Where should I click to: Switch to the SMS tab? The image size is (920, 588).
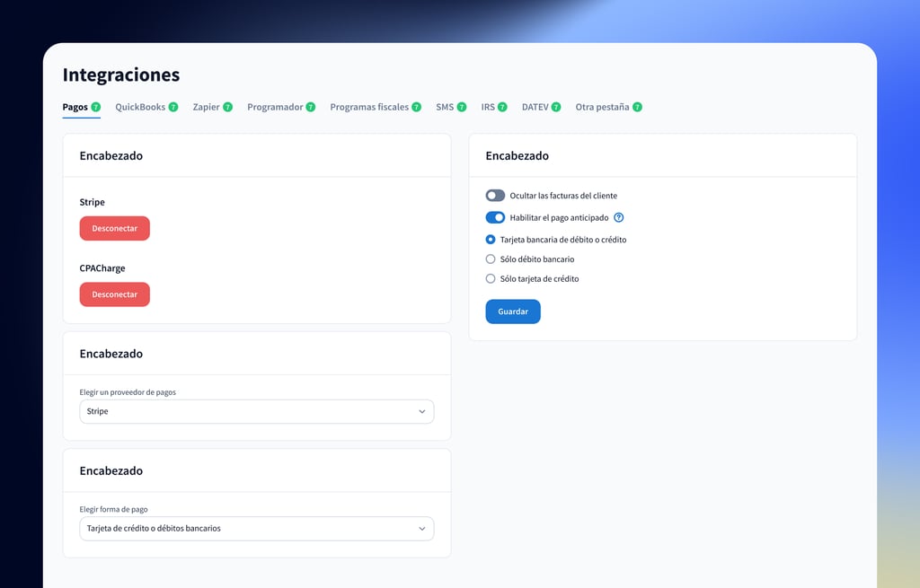pyautogui.click(x=445, y=107)
